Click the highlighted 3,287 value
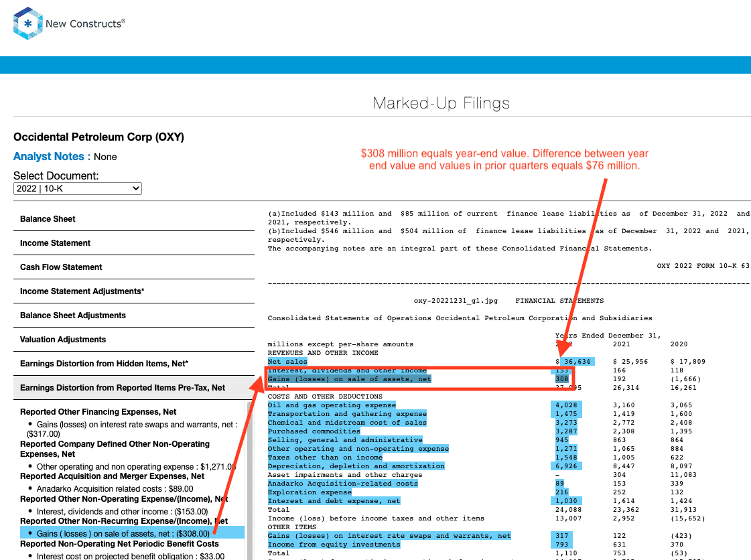 [x=566, y=431]
